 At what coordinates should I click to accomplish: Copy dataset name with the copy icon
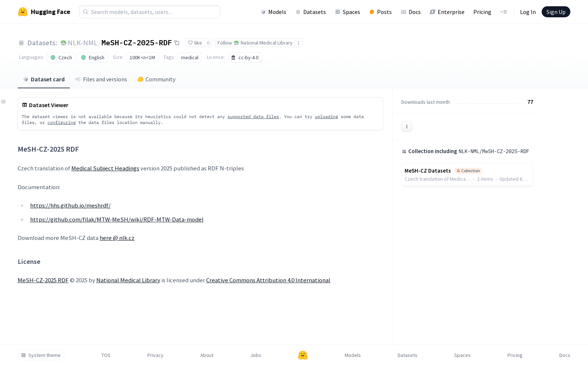click(177, 43)
